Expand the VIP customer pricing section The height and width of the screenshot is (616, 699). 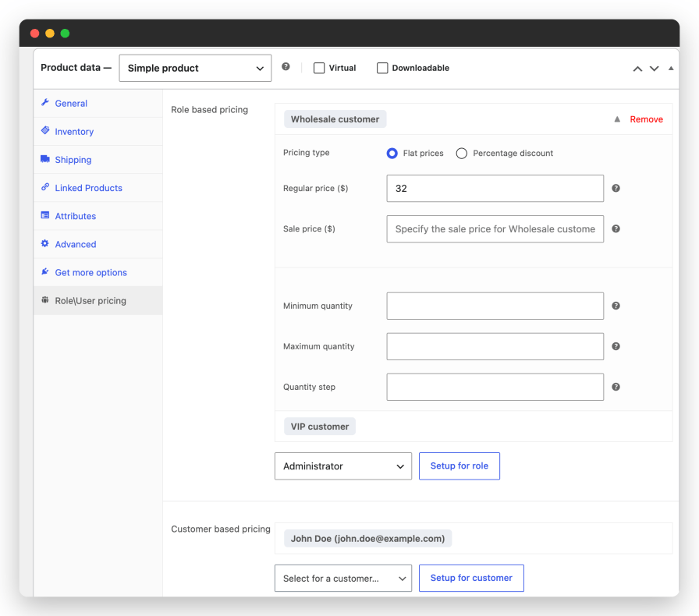coord(320,427)
